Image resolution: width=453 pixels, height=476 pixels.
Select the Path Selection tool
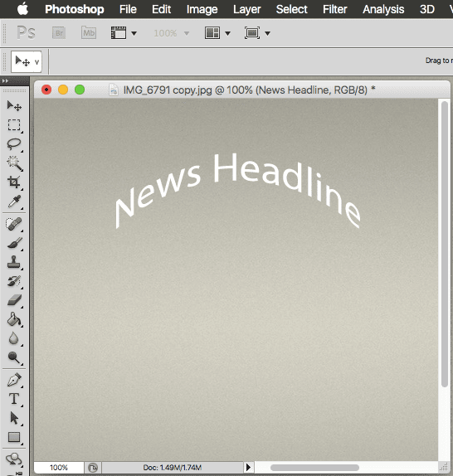[x=14, y=418]
